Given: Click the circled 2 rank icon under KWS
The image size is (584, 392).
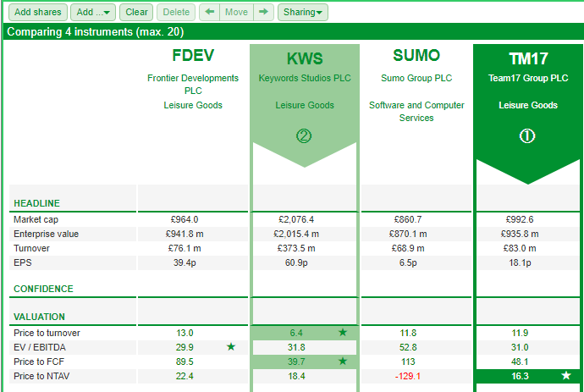Looking at the screenshot, I should tap(304, 136).
